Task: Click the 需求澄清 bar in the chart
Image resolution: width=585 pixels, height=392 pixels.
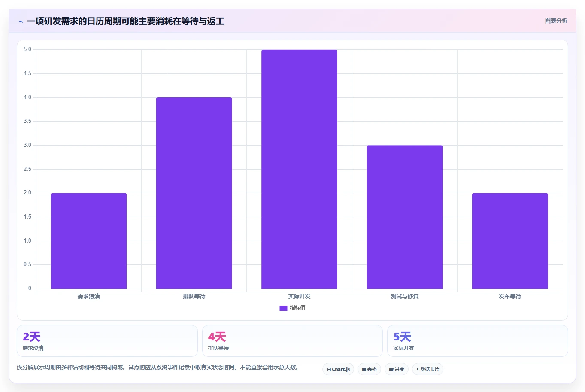Action: click(89, 241)
